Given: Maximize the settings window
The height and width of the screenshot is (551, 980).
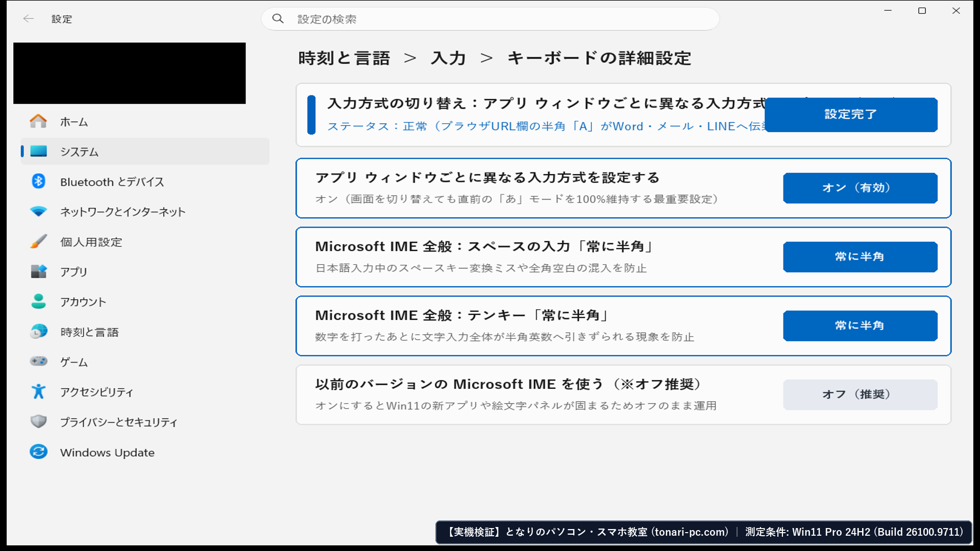Looking at the screenshot, I should (x=922, y=11).
